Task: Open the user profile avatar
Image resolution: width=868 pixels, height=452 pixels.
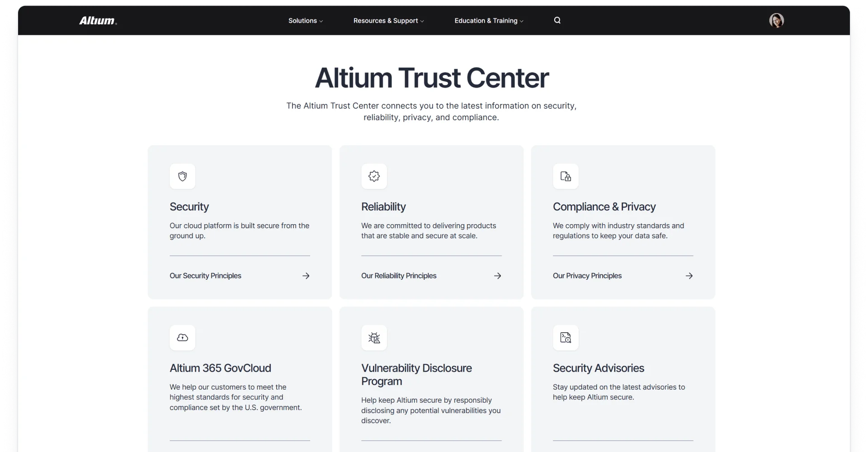Action: pyautogui.click(x=777, y=20)
